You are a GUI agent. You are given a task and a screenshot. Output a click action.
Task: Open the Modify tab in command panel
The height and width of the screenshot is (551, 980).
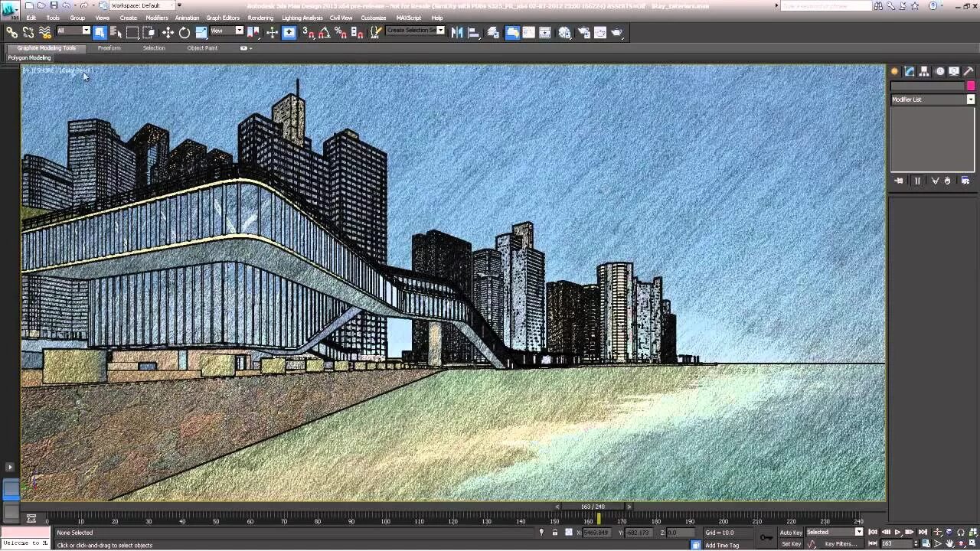pos(910,71)
